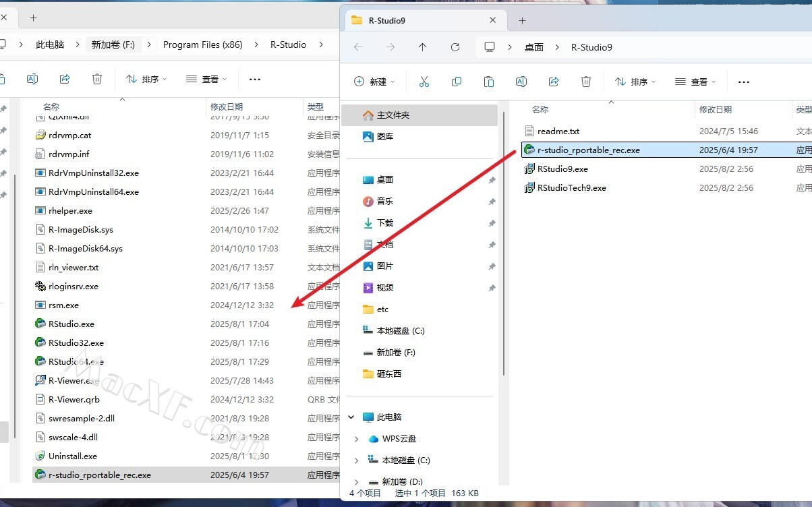Go up one folder level in R-Studio9 window
The image size is (812, 507).
click(x=423, y=47)
